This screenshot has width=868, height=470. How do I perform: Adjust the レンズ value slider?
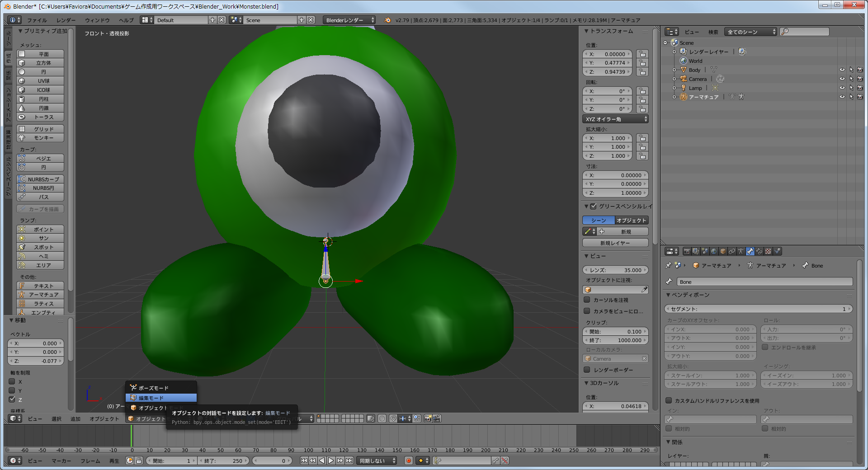615,270
